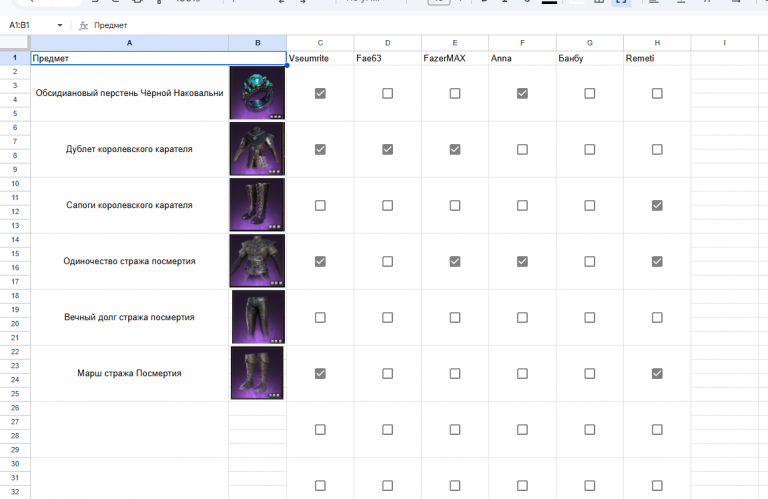This screenshot has width=768, height=499.
Task: Check FazerMAX for Марш стража Посмертия
Action: pyautogui.click(x=455, y=374)
